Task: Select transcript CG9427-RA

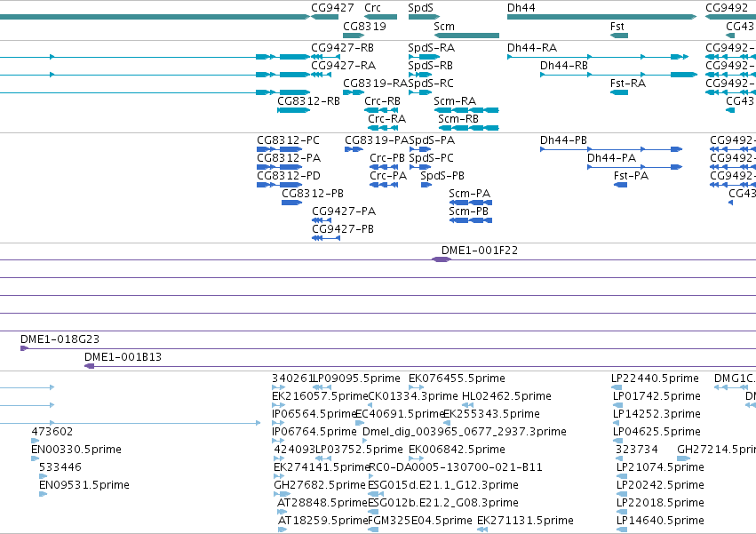Action: [x=321, y=75]
